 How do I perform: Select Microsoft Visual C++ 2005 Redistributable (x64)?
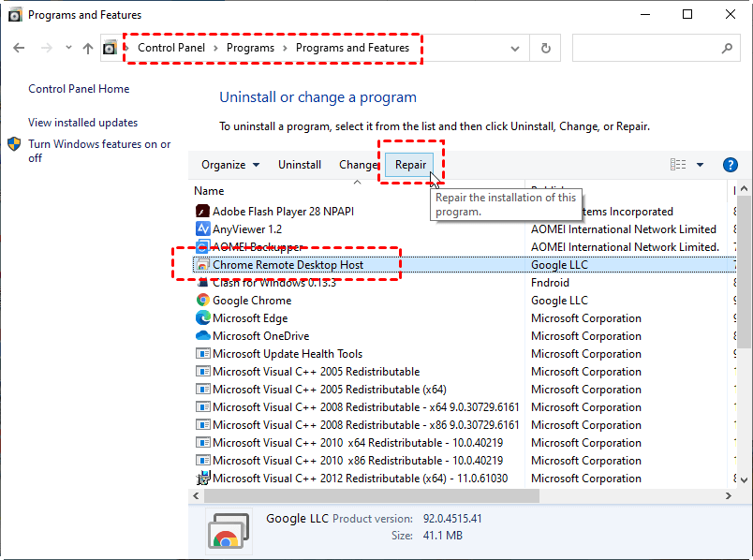pos(330,389)
